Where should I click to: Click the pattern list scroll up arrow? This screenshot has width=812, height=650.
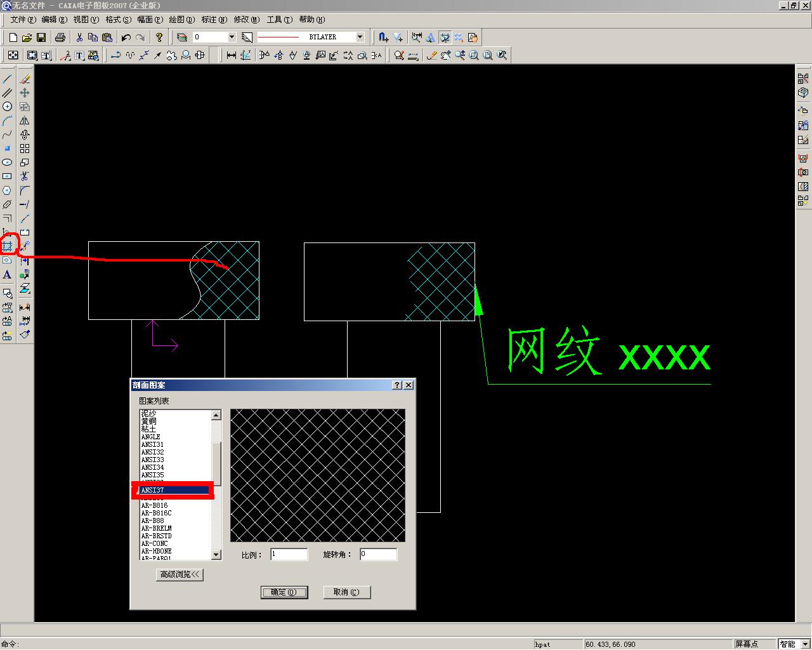[x=216, y=415]
